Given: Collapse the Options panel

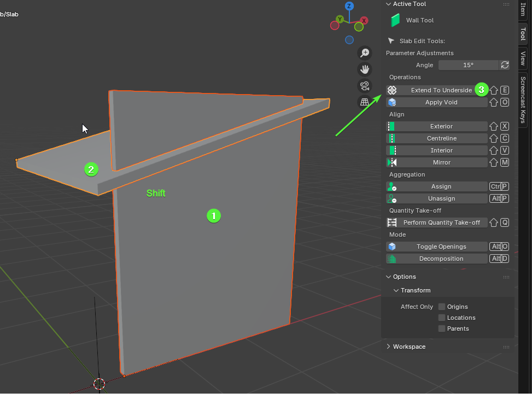Looking at the screenshot, I should 389,277.
